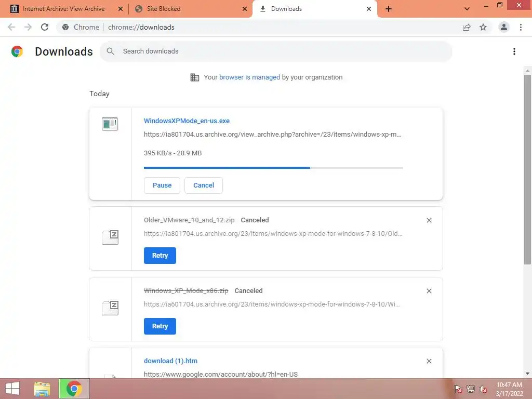Close the Site Blocked tab
Screen dimensions: 532x399
coord(245,9)
